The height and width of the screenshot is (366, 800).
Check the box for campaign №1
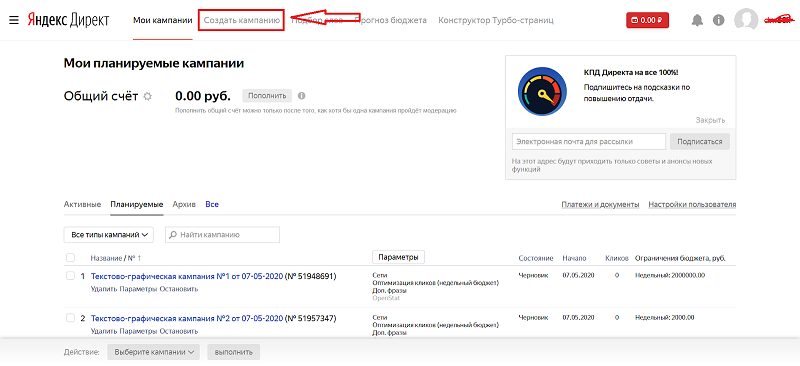pos(70,276)
